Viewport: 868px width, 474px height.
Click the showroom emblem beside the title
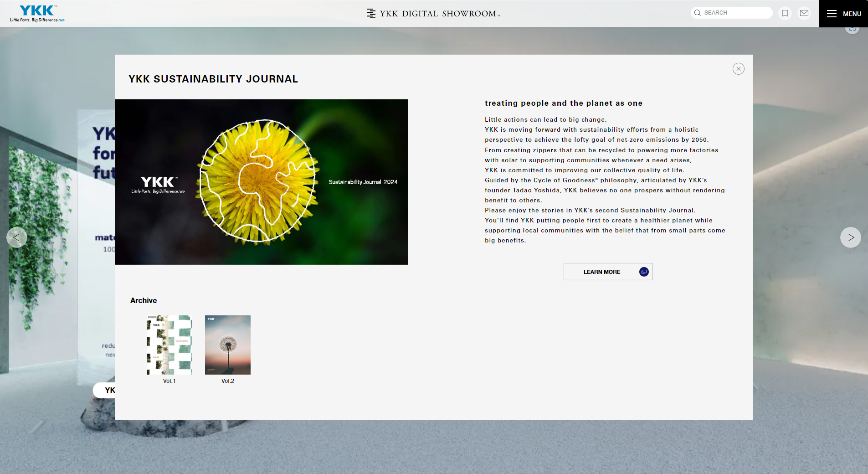click(x=371, y=14)
